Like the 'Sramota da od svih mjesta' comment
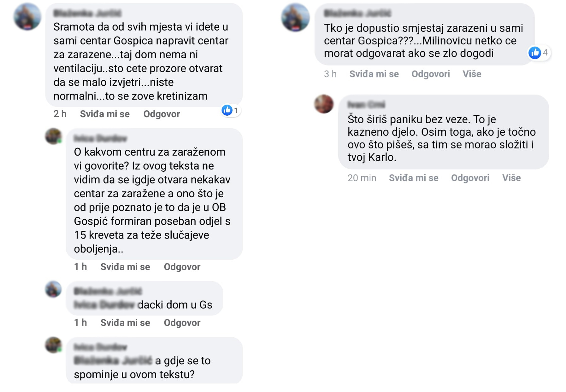 click(x=105, y=114)
